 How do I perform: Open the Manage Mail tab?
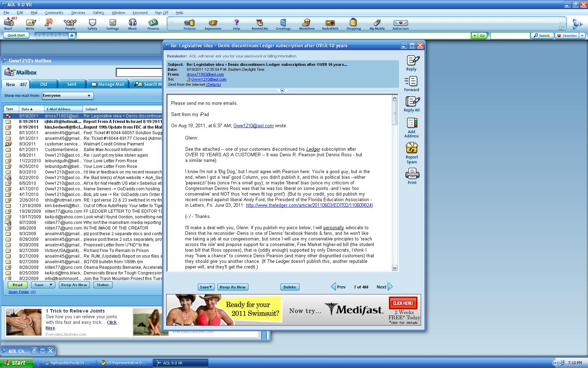click(108, 84)
